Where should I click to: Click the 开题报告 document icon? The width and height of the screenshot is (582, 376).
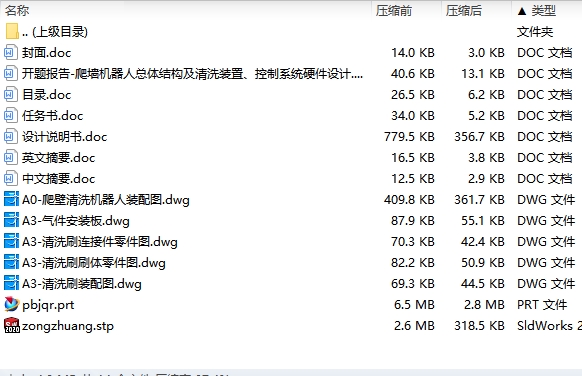tap(10, 73)
